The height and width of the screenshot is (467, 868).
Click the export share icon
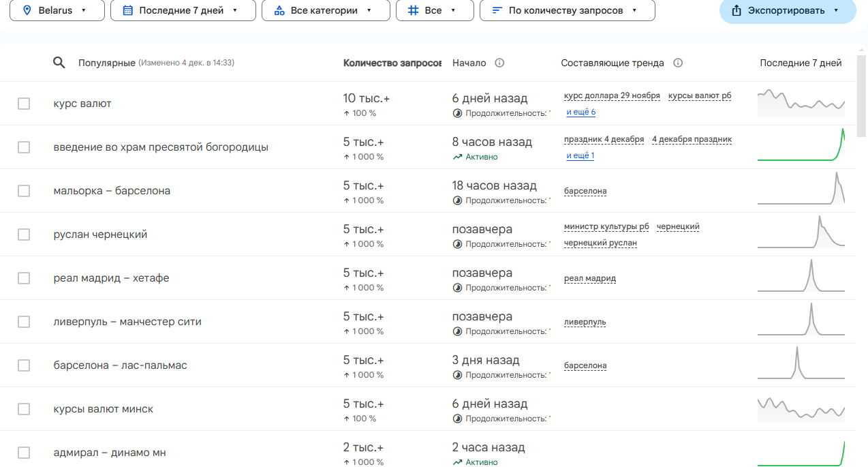736,10
